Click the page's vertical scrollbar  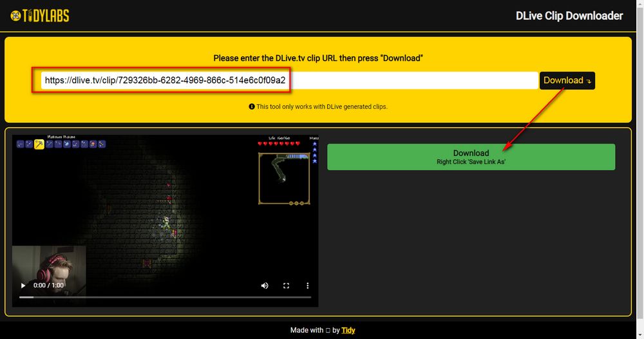point(640,164)
